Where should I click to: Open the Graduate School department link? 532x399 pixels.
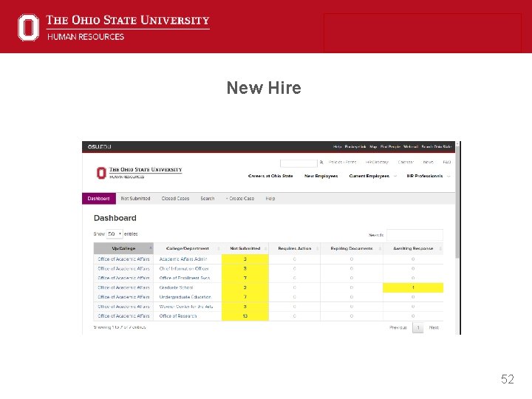[x=176, y=287]
